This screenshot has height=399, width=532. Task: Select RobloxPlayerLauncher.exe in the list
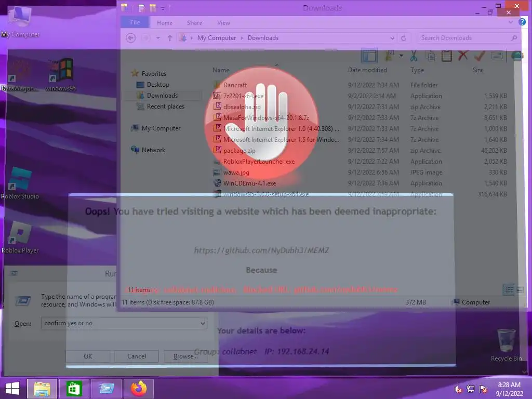click(x=259, y=162)
